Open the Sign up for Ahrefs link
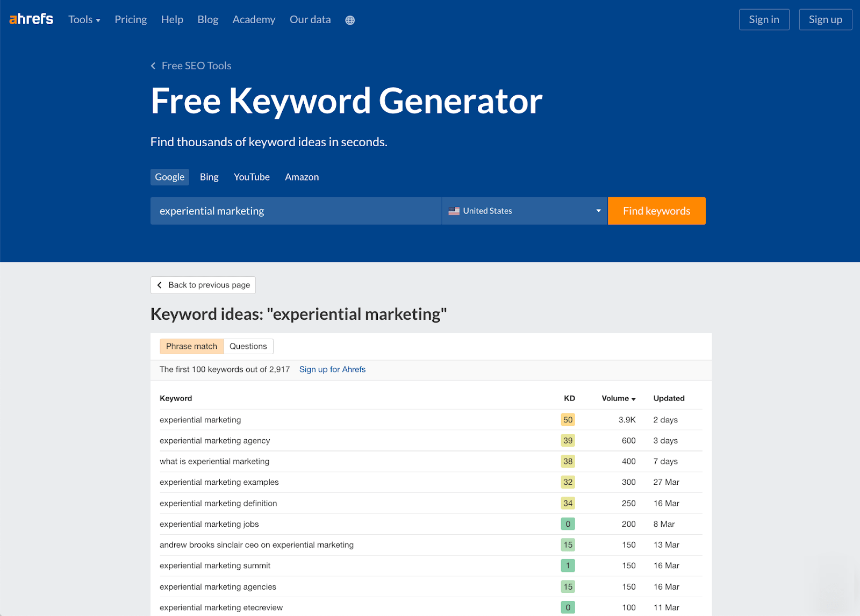The image size is (860, 616). (332, 369)
